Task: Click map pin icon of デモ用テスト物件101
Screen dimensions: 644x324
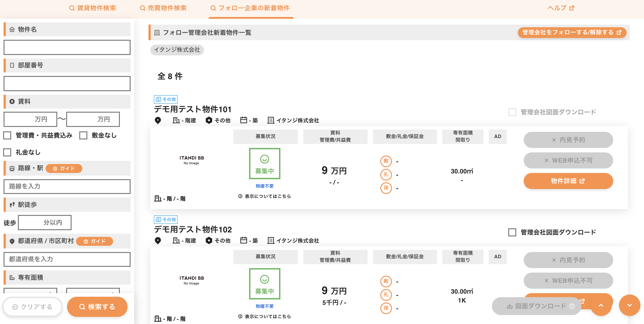Action: (x=158, y=120)
